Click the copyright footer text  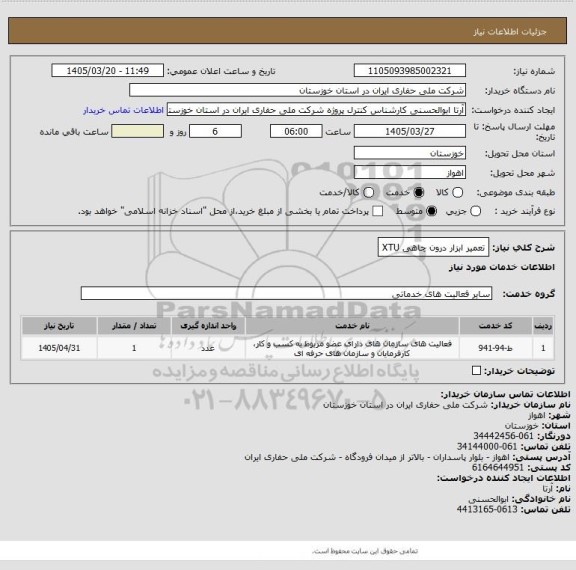365,551
